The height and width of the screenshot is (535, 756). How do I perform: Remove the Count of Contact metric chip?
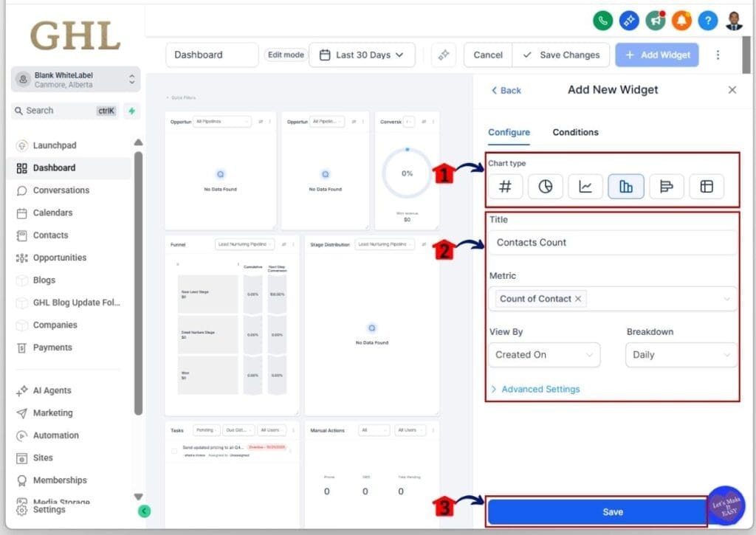(580, 299)
